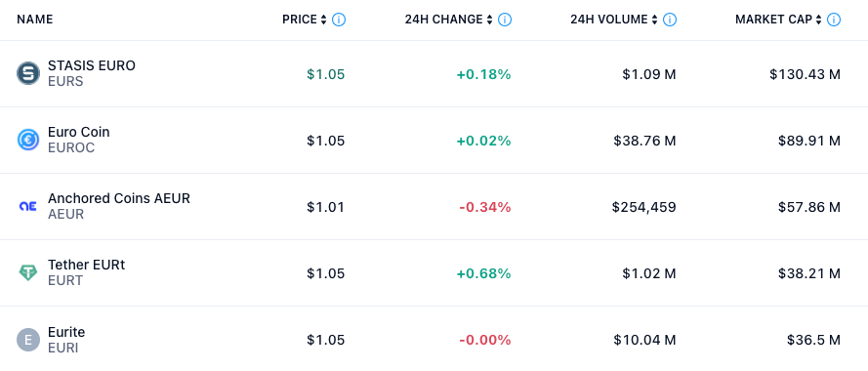Click the NAME column header

pyautogui.click(x=35, y=20)
